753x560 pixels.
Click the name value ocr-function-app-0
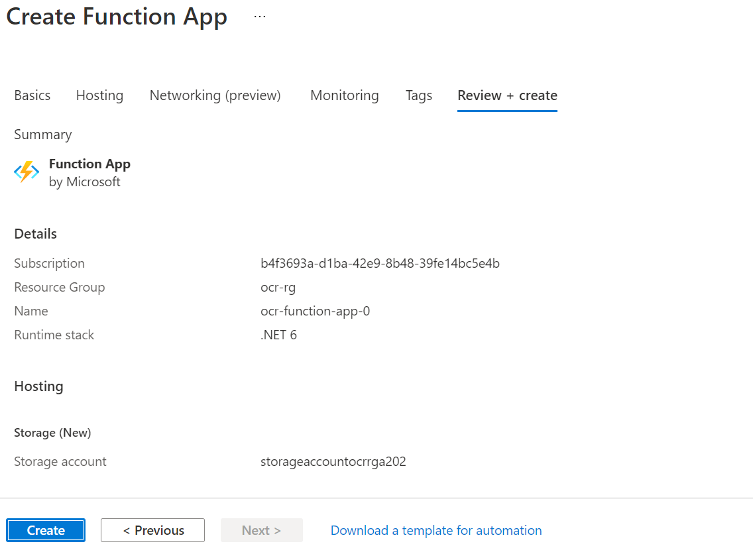click(315, 311)
